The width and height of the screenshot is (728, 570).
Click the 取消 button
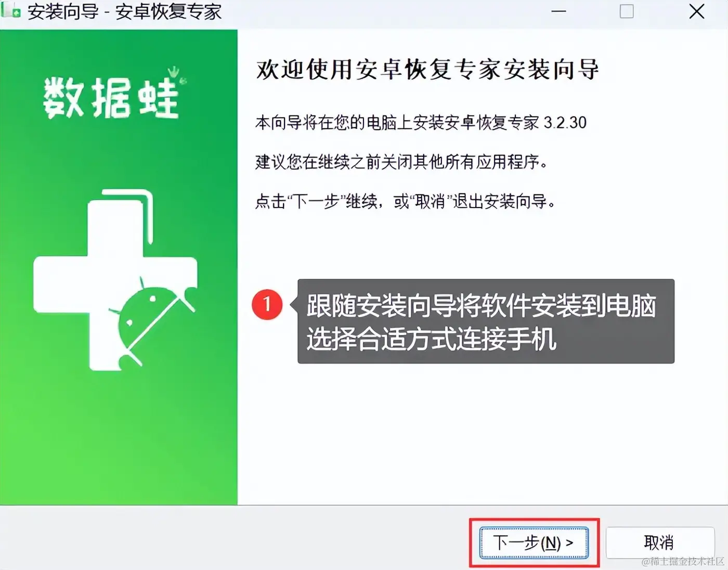[x=659, y=542]
